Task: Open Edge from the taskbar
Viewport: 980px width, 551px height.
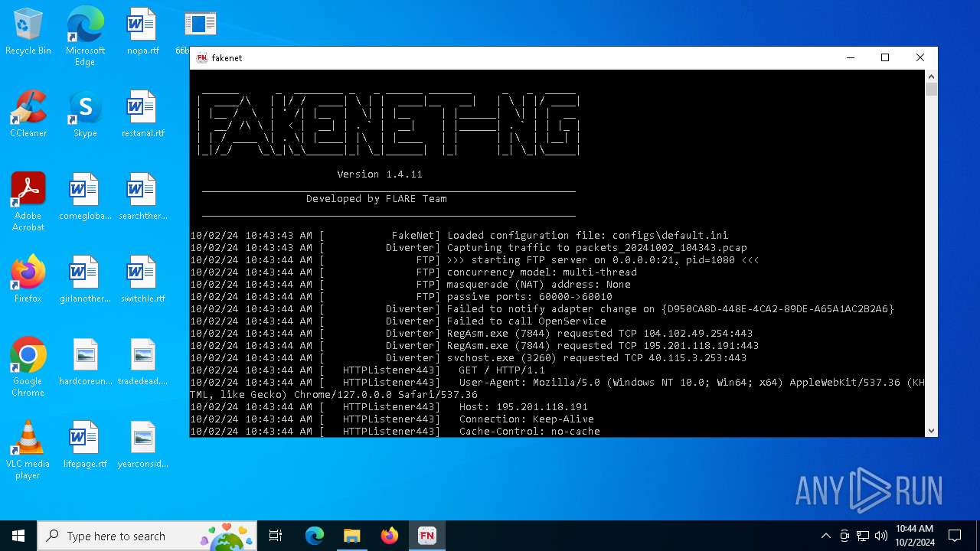Action: pyautogui.click(x=315, y=536)
